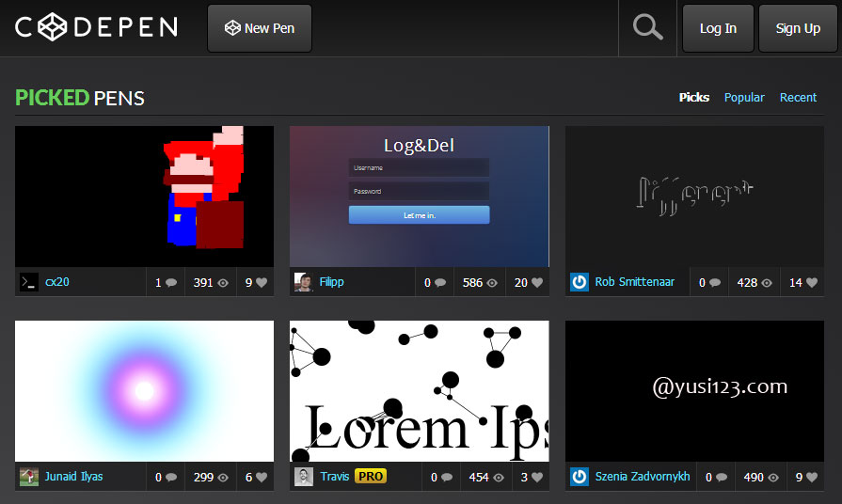Heart Rob Smittenaar's pen with 14 loves
The image size is (842, 504).
coord(812,282)
